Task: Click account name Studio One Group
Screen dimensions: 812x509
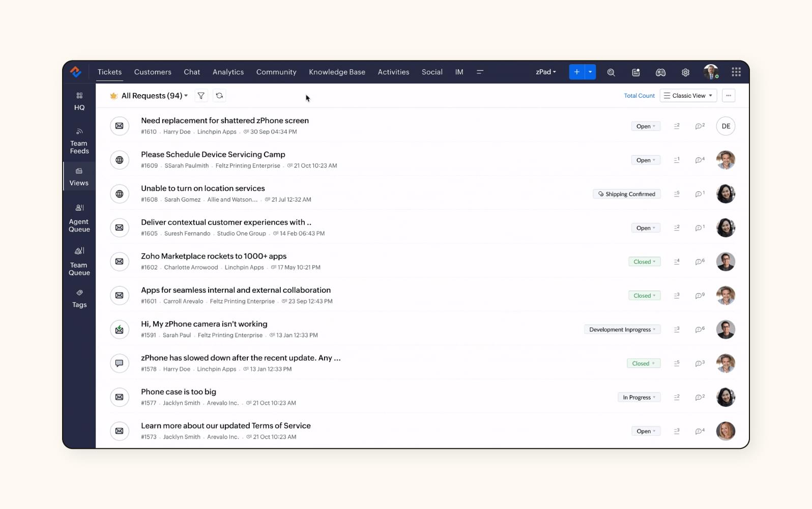Action: 241,234
